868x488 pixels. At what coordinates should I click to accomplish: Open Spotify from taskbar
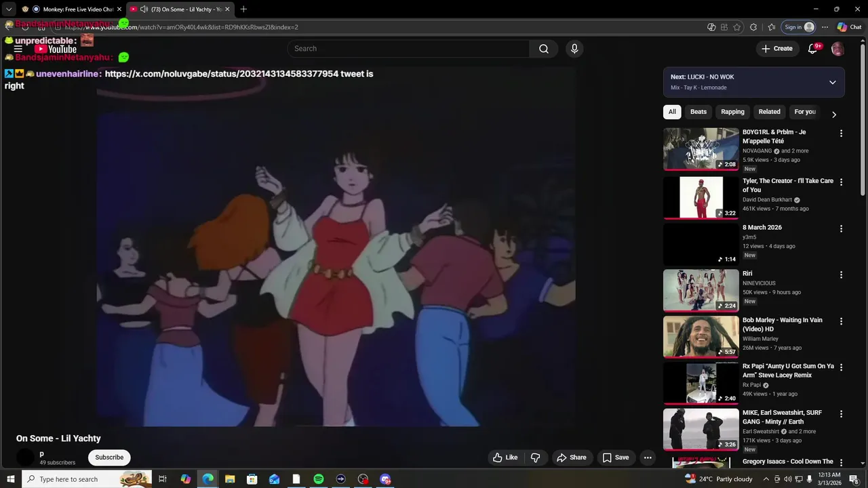point(319,479)
